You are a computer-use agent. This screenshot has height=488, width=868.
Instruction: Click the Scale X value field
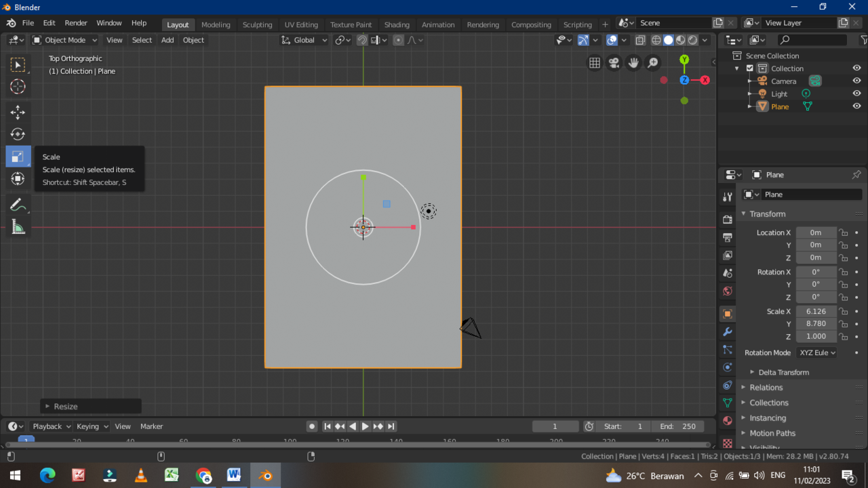click(816, 311)
